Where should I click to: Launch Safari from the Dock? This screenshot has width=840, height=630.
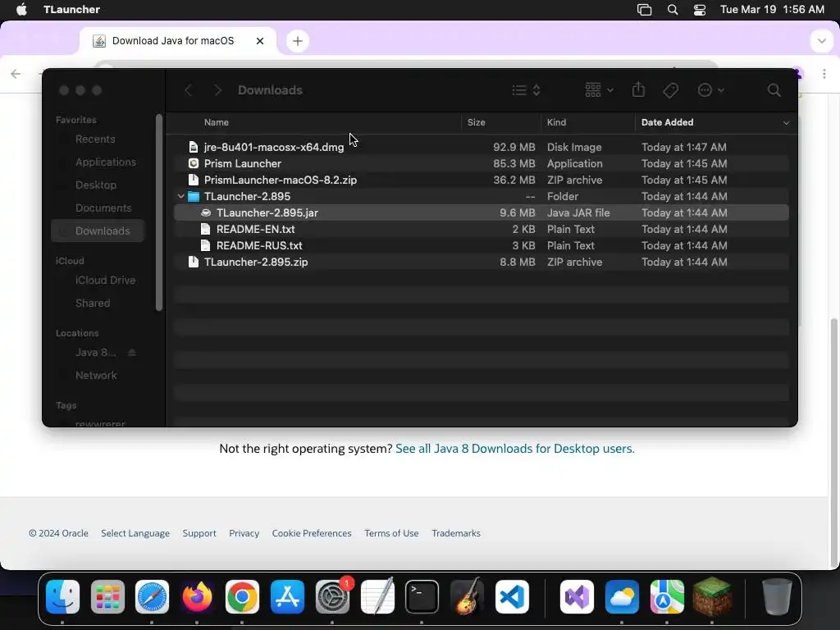point(152,596)
